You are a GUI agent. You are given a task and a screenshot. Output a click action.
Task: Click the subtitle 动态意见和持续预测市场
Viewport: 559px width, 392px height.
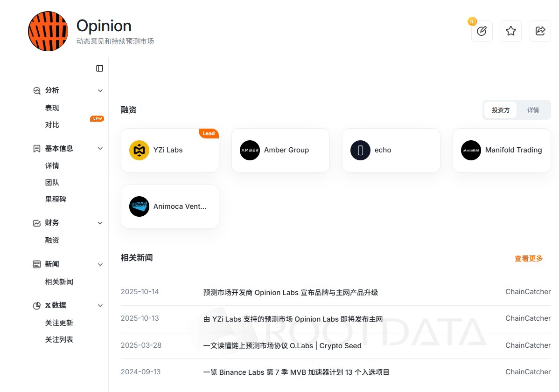115,41
